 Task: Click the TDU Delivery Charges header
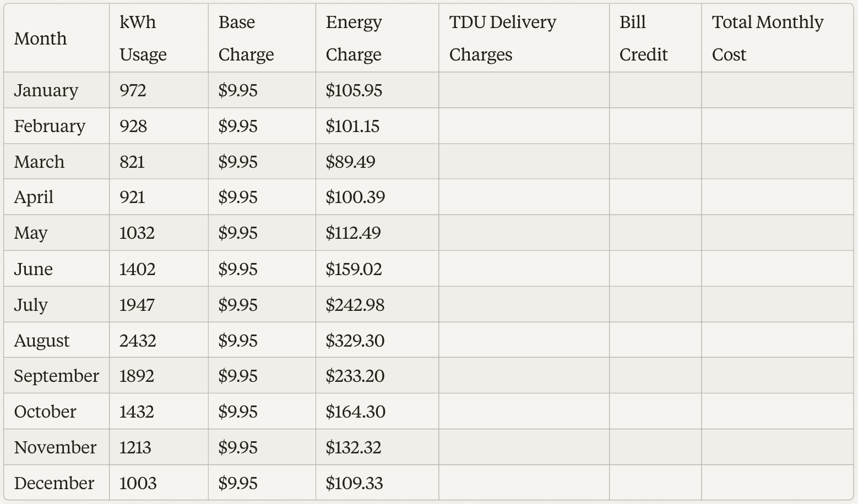pos(503,39)
